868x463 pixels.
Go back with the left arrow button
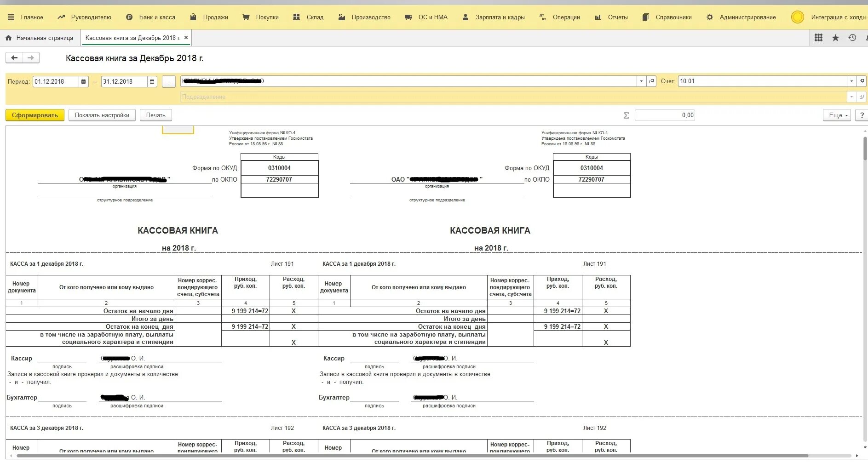coord(14,57)
